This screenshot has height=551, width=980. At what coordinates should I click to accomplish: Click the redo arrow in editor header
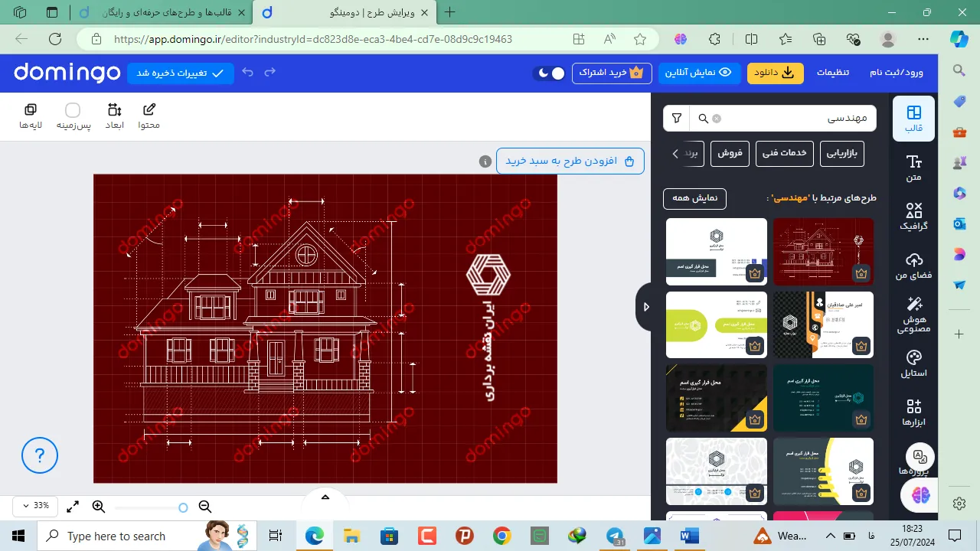[x=269, y=73]
